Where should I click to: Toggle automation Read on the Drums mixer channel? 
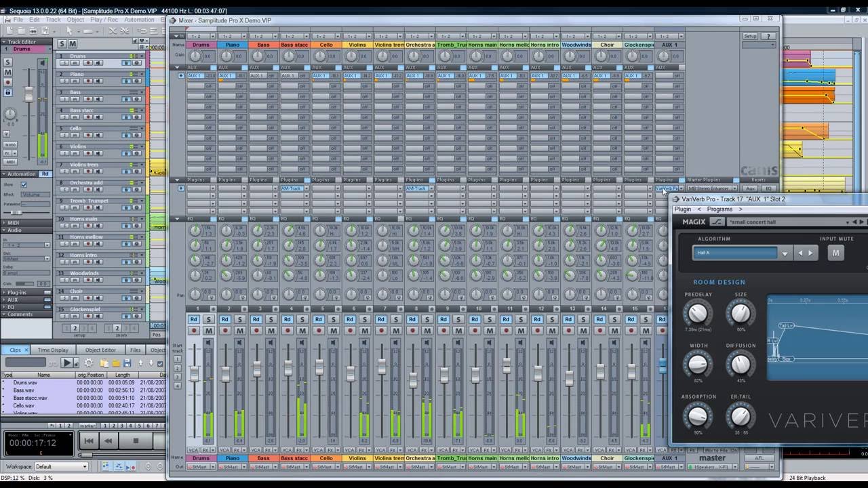tap(194, 319)
